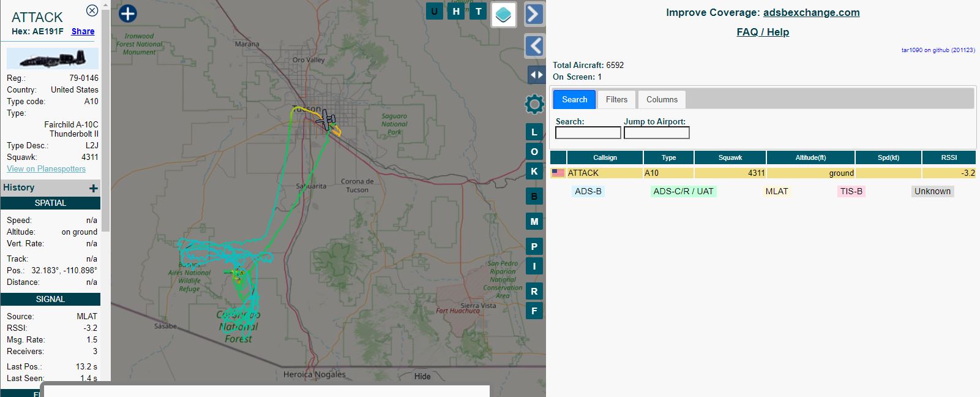Select the ATTACK row in aircraft table
Image resolution: width=980 pixels, height=397 pixels.
pyautogui.click(x=763, y=173)
